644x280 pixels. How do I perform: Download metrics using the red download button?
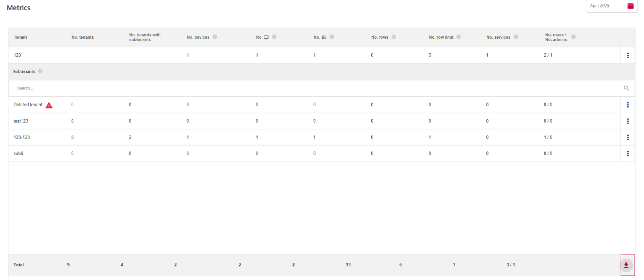point(626,265)
